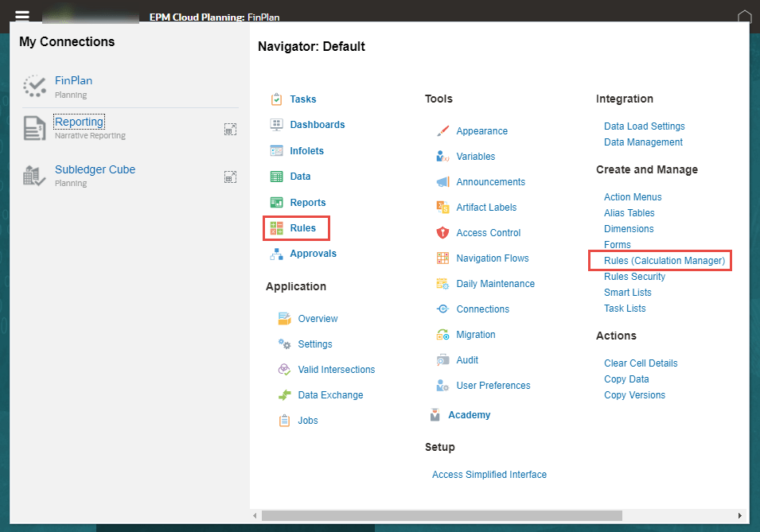Screen dimensions: 760x532
Task: Open the Academy icon
Action: pyautogui.click(x=435, y=414)
